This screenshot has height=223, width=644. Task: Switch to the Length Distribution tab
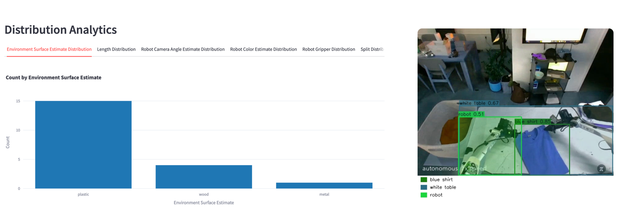coord(116,49)
